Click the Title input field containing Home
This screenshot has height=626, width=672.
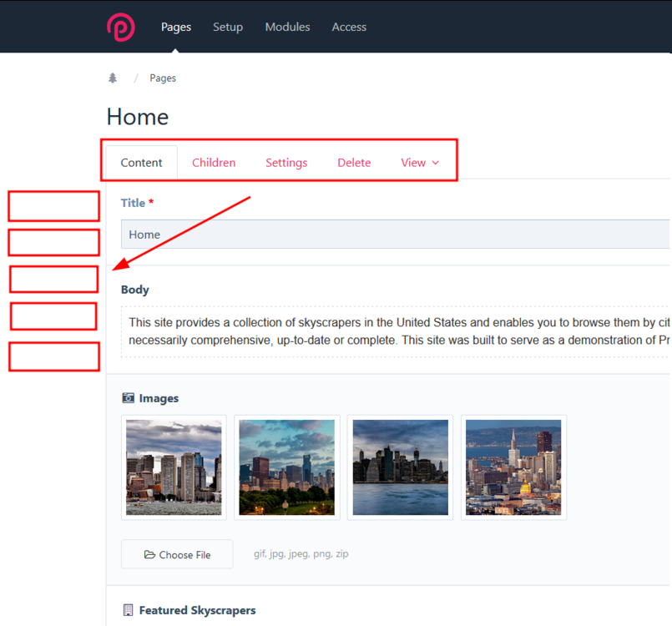point(392,235)
